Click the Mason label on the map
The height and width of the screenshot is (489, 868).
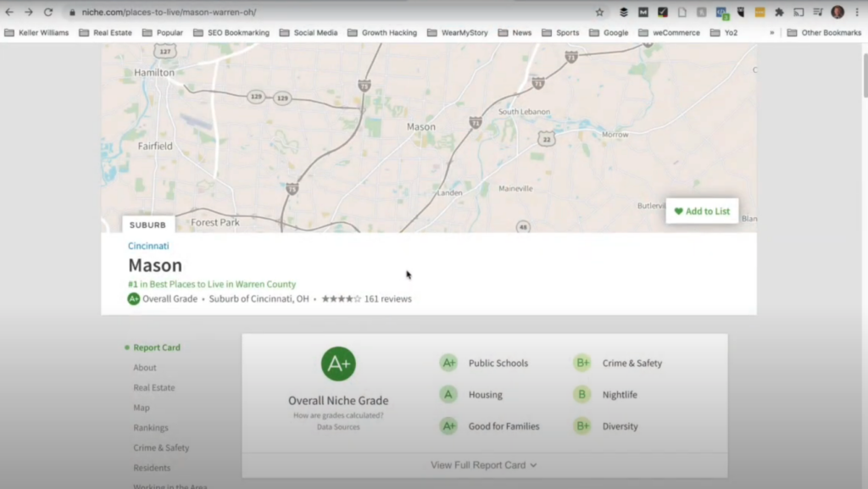click(421, 126)
